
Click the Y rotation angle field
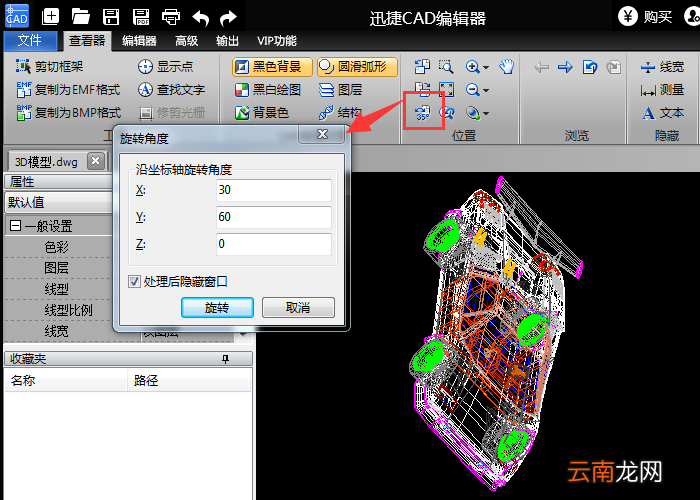[x=274, y=217]
